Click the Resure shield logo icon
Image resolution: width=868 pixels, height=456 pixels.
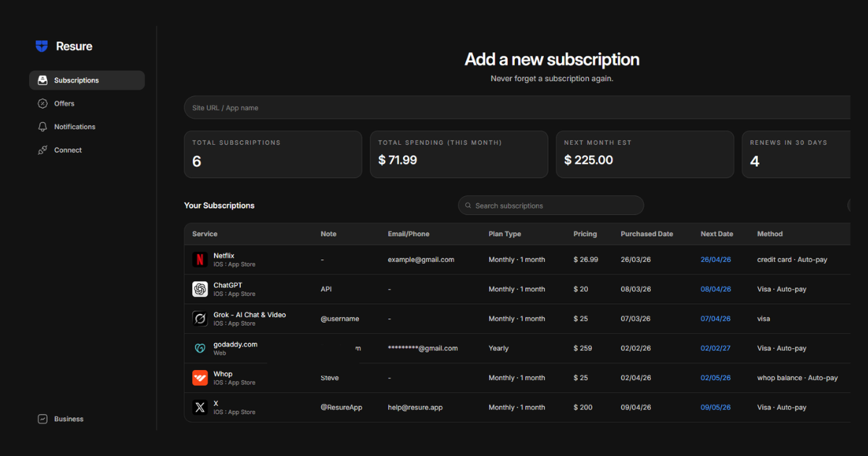tap(42, 46)
